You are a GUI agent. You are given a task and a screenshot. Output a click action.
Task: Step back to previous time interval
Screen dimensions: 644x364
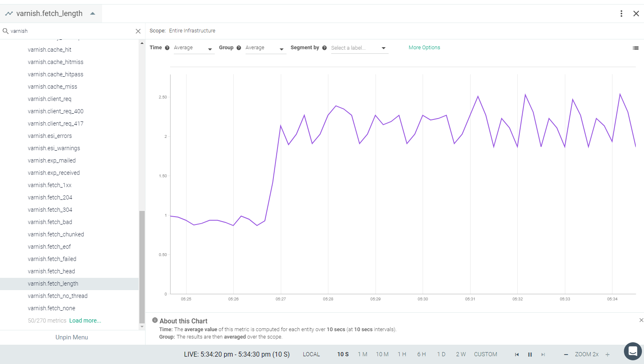pos(517,355)
